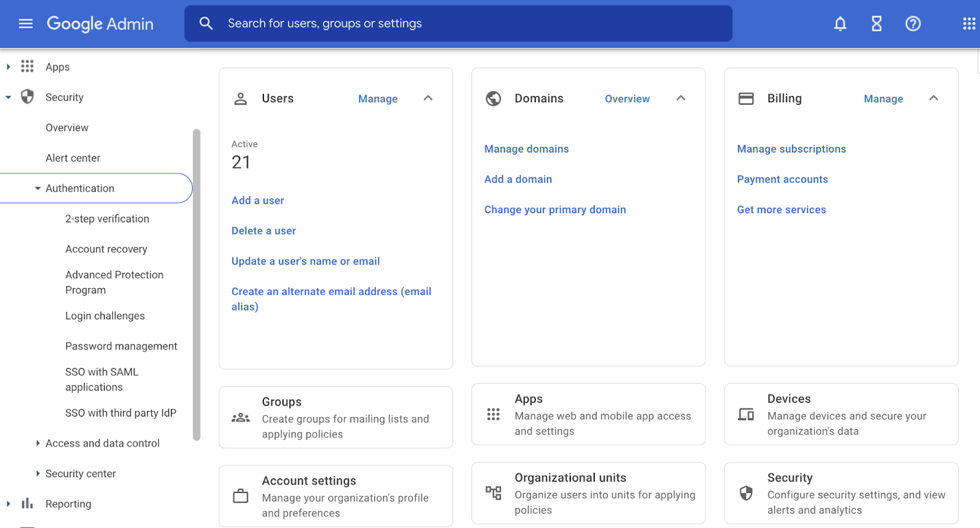980x528 pixels.
Task: Click the Domains globe icon
Action: coord(494,99)
